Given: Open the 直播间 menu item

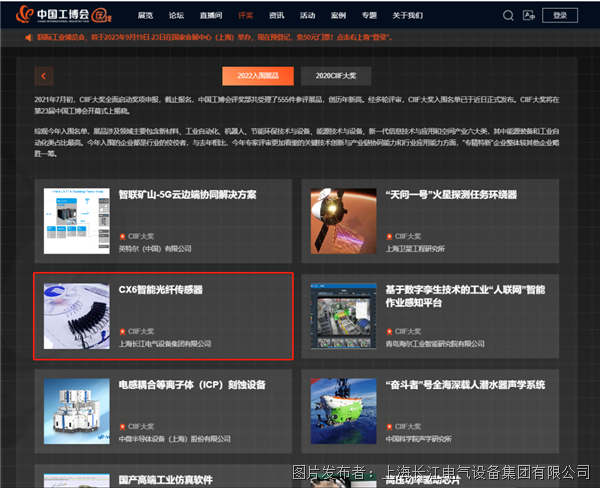Looking at the screenshot, I should point(211,16).
